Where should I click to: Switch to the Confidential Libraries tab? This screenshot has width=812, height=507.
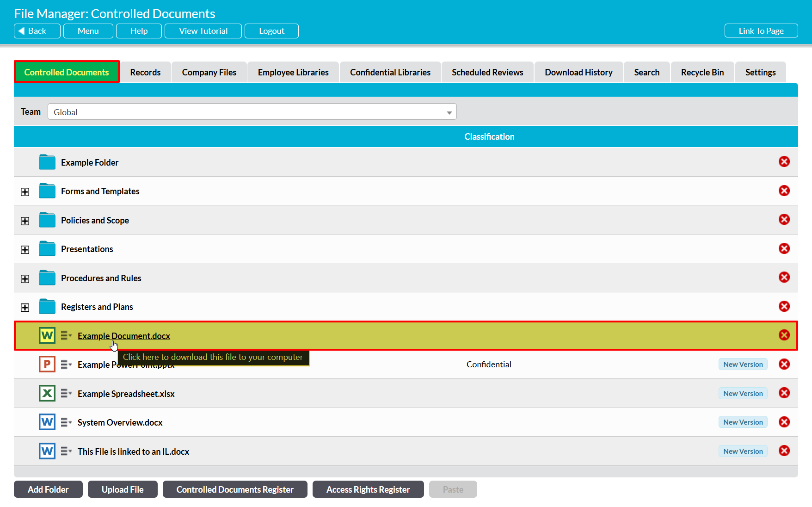[x=390, y=72]
